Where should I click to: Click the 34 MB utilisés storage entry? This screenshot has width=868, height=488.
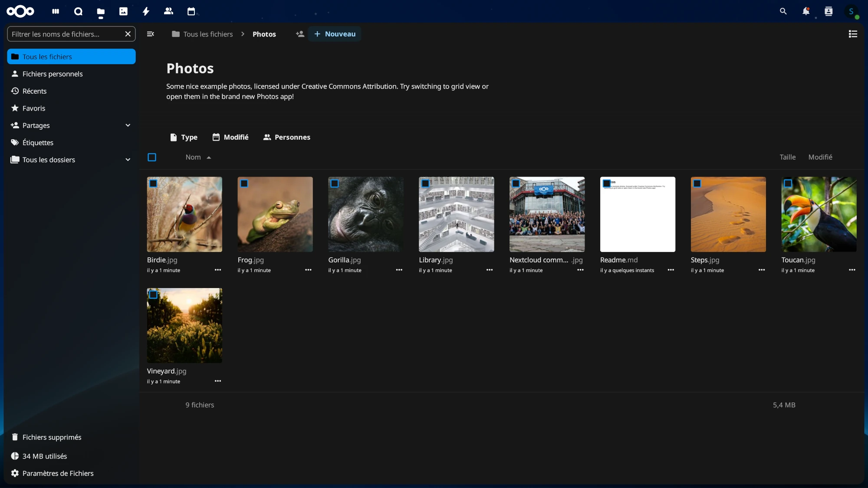click(71, 456)
